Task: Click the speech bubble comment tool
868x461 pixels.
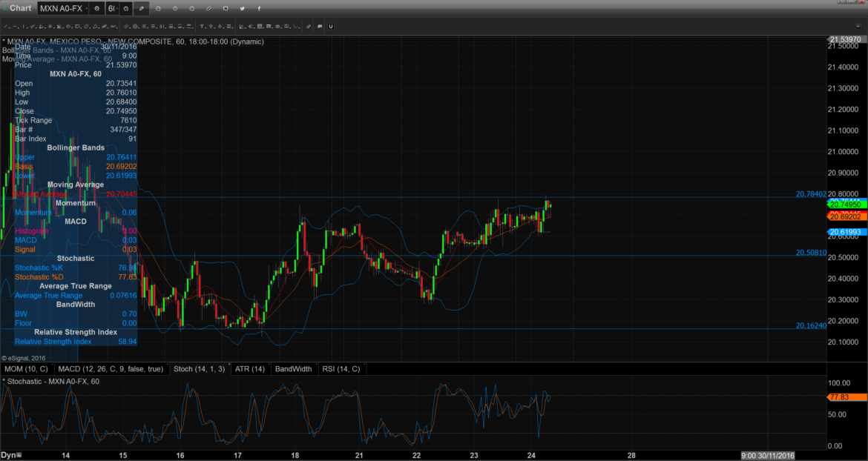Action: point(320,26)
